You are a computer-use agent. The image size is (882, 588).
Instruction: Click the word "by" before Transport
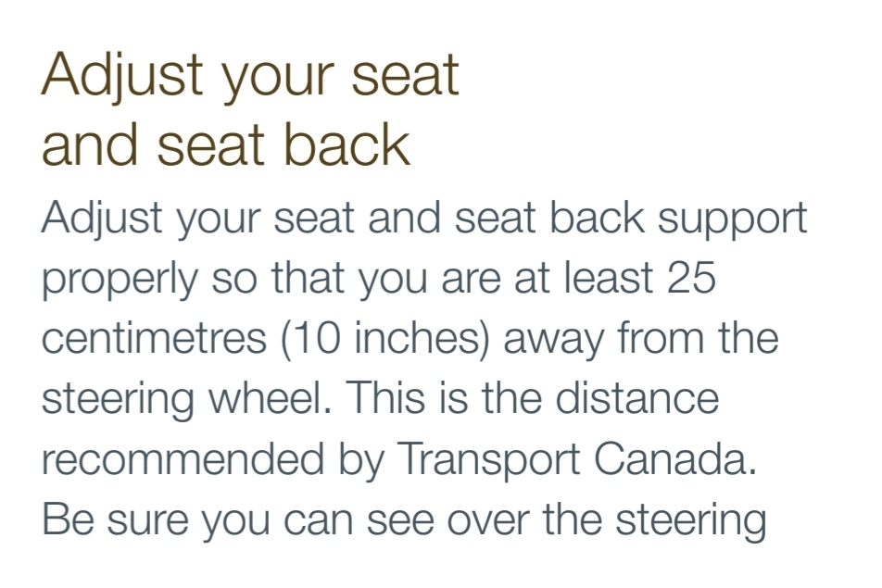[361, 461]
